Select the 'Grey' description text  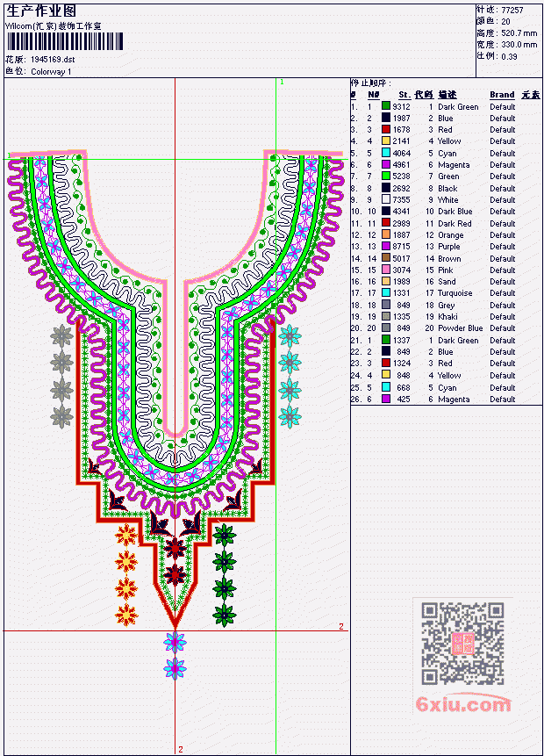(x=447, y=306)
